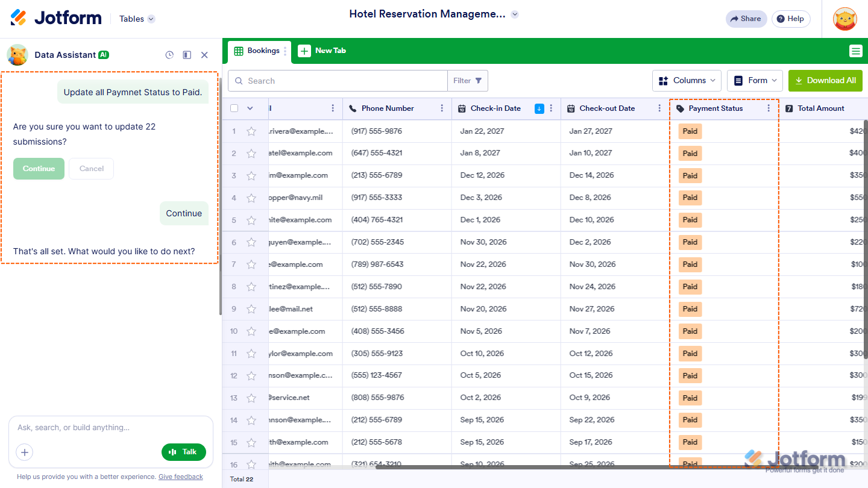Expand the table title dropdown arrow
This screenshot has height=488, width=868.
[515, 14]
